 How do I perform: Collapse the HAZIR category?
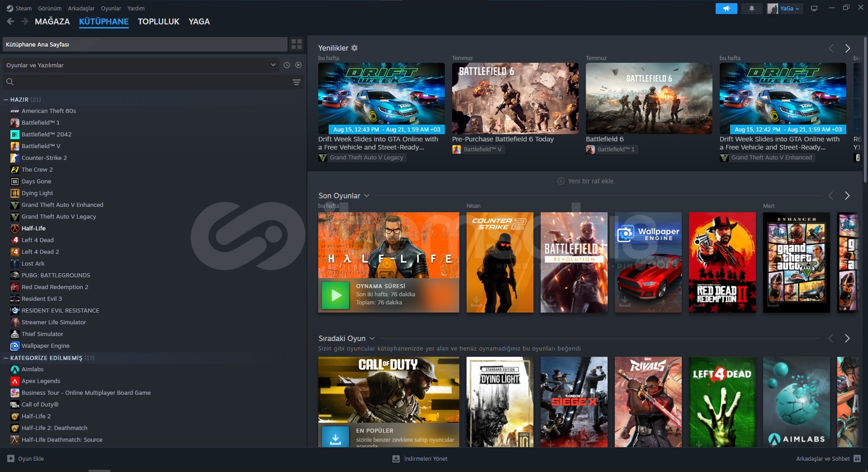point(6,99)
